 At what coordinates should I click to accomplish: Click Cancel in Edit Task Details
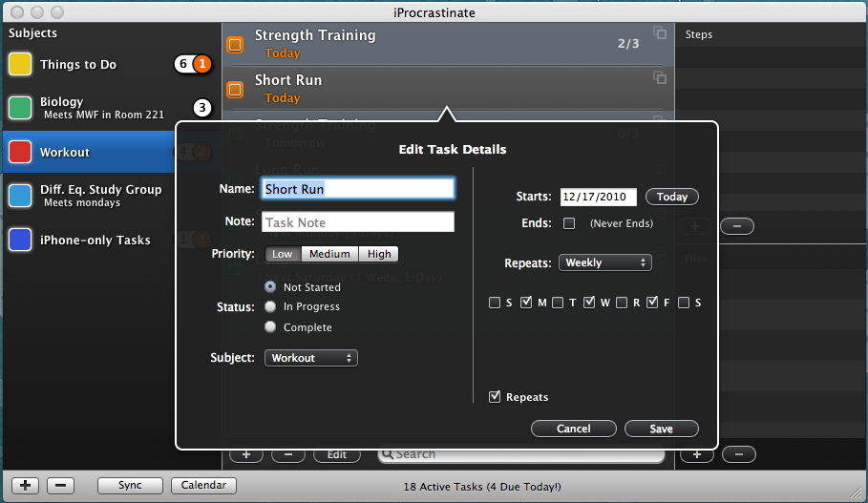pos(574,429)
